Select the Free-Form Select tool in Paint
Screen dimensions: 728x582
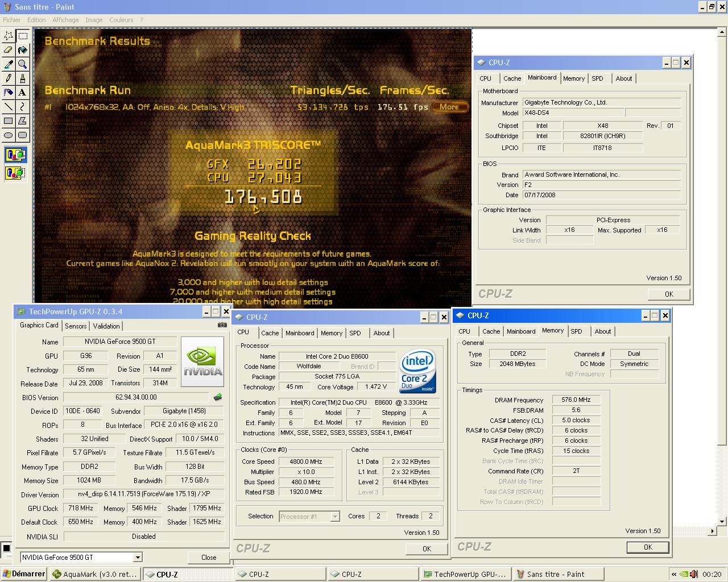point(9,36)
